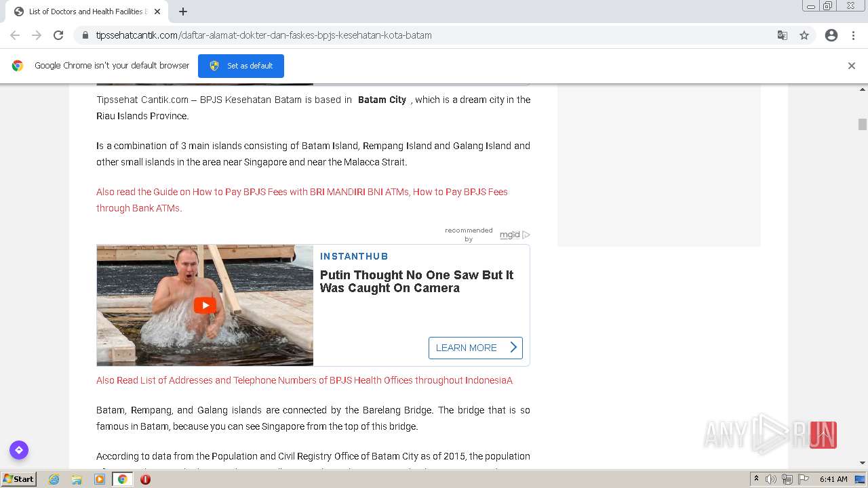Open the 'How to Pay BPJS Fees' guide link

[x=302, y=200]
